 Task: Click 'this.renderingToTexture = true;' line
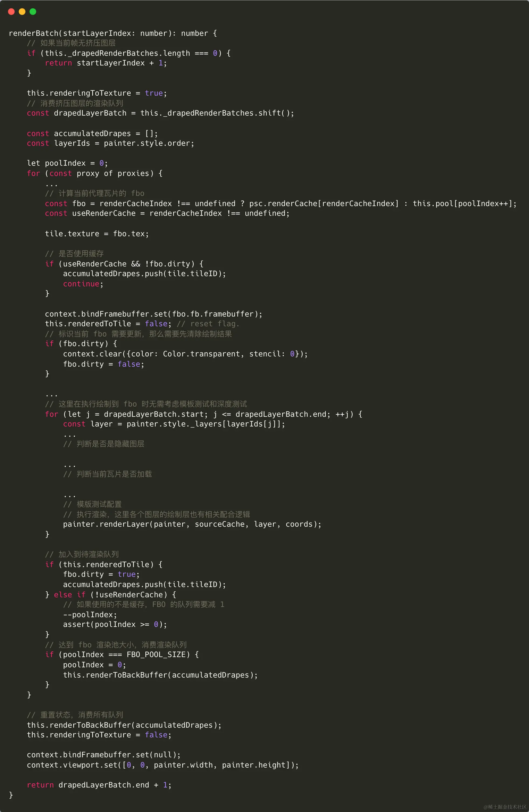tap(97, 93)
